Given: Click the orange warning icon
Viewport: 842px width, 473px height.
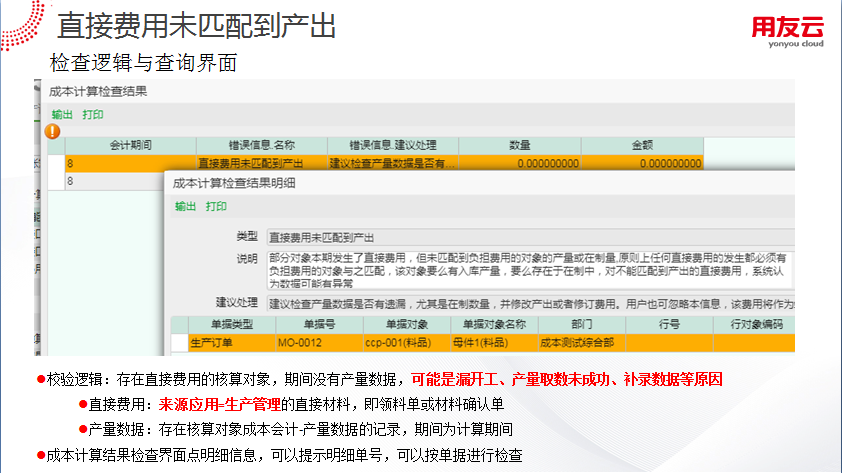Looking at the screenshot, I should [53, 131].
